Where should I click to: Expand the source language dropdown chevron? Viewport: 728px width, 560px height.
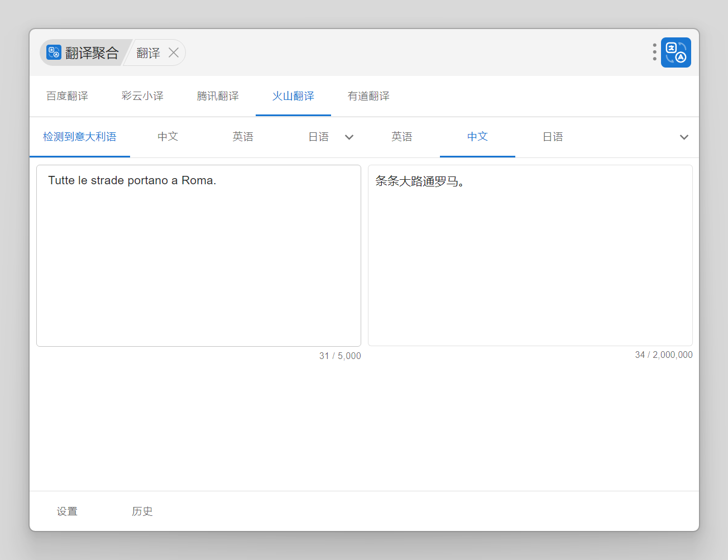(x=349, y=137)
